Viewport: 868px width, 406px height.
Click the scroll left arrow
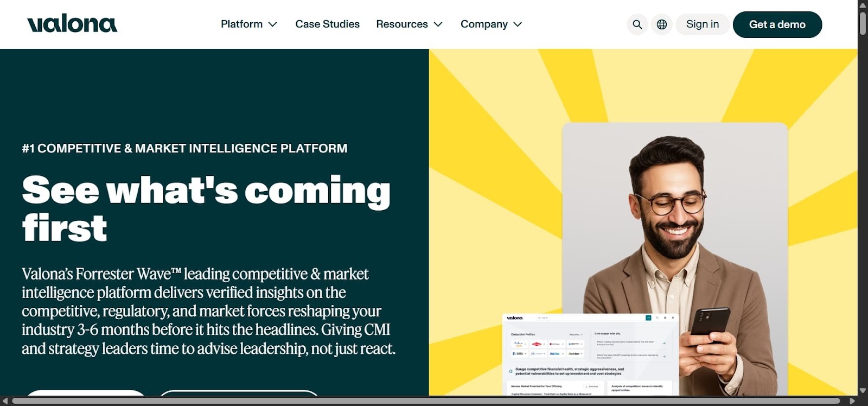pyautogui.click(x=5, y=401)
